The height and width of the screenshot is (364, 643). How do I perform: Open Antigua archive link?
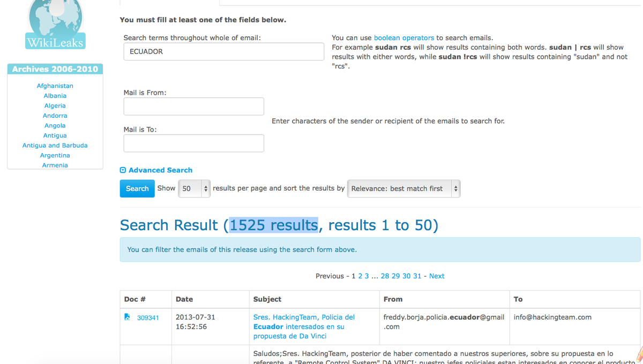point(55,135)
